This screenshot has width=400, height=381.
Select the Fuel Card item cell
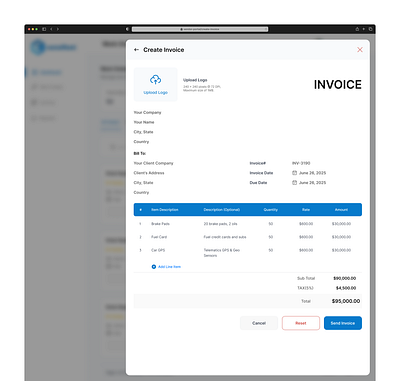tap(159, 237)
